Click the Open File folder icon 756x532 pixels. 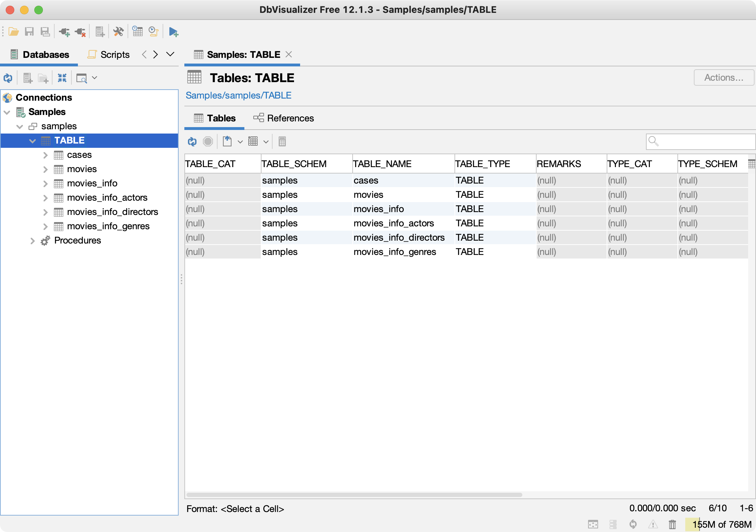pos(14,32)
